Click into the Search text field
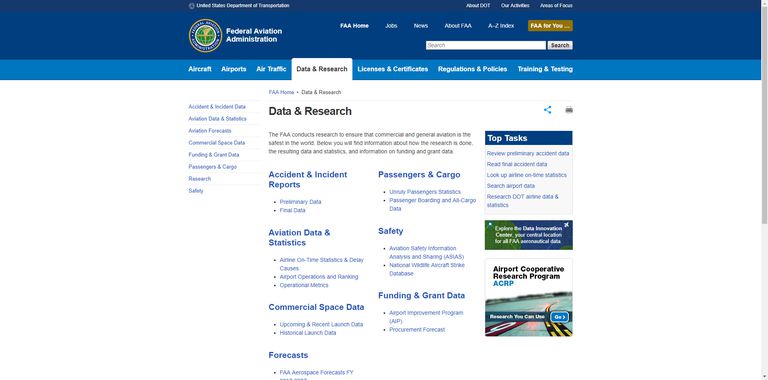Image resolution: width=768 pixels, height=380 pixels. pyautogui.click(x=485, y=45)
